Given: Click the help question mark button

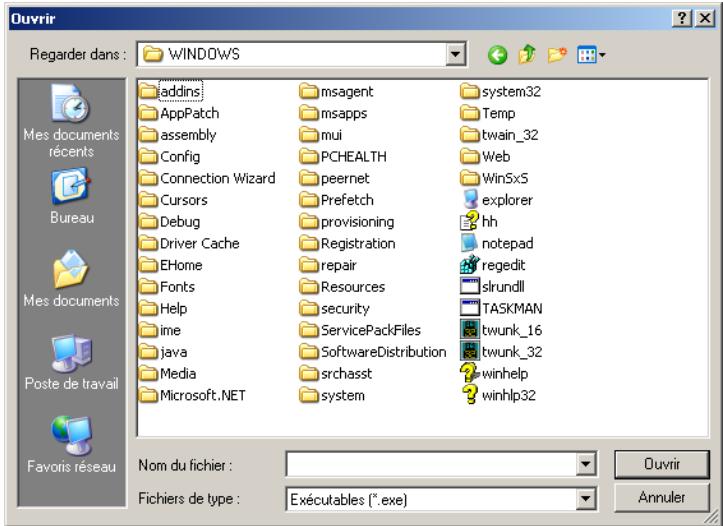Looking at the screenshot, I should point(683,19).
